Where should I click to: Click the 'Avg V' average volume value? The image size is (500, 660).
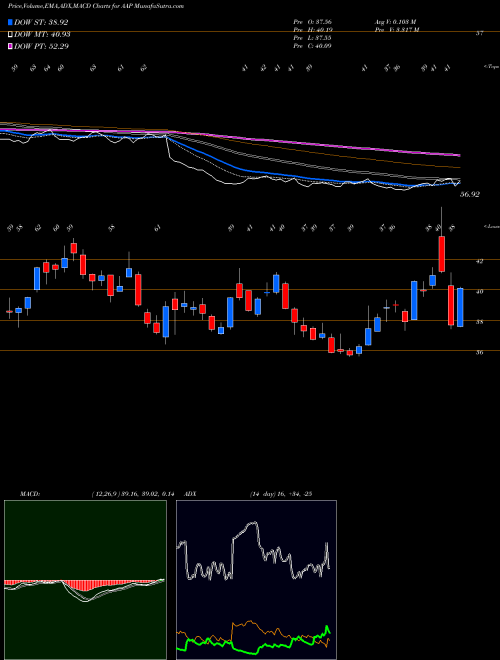pyautogui.click(x=395, y=21)
